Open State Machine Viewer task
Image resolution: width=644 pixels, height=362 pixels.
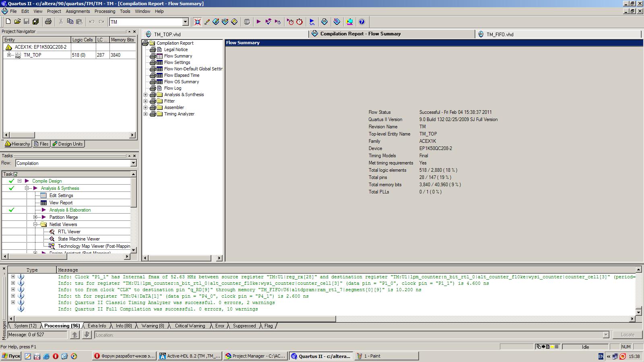click(x=78, y=239)
